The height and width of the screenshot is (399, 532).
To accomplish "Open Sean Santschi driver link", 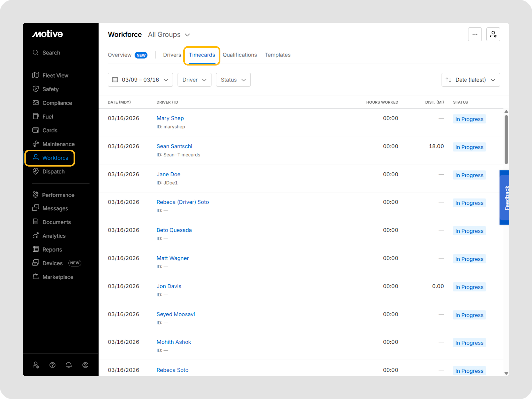I will coord(174,146).
